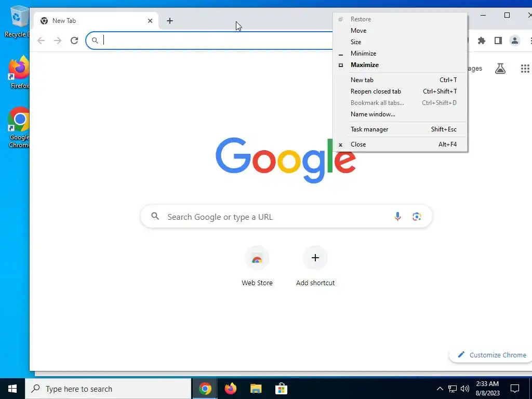Image resolution: width=532 pixels, height=399 pixels.
Task: Show hidden tray icons chevron
Action: coord(440,389)
